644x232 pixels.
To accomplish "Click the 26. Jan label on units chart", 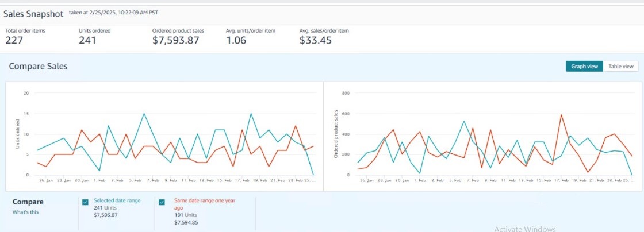I will click(x=46, y=180).
